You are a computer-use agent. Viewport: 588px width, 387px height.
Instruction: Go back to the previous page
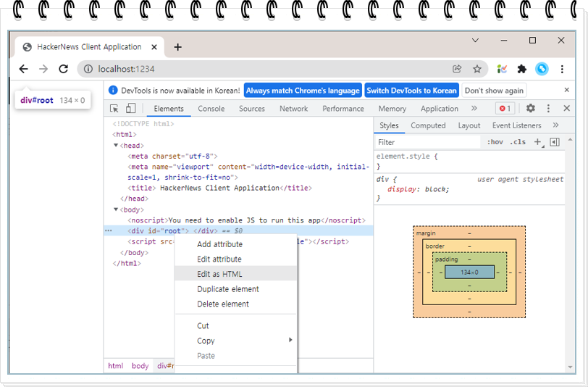[24, 69]
